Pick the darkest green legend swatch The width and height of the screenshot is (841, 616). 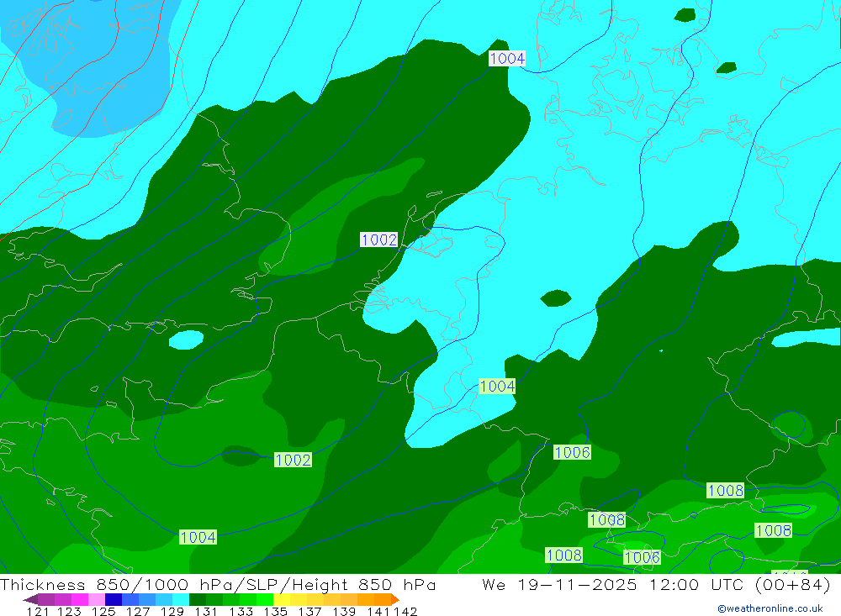[x=198, y=599]
